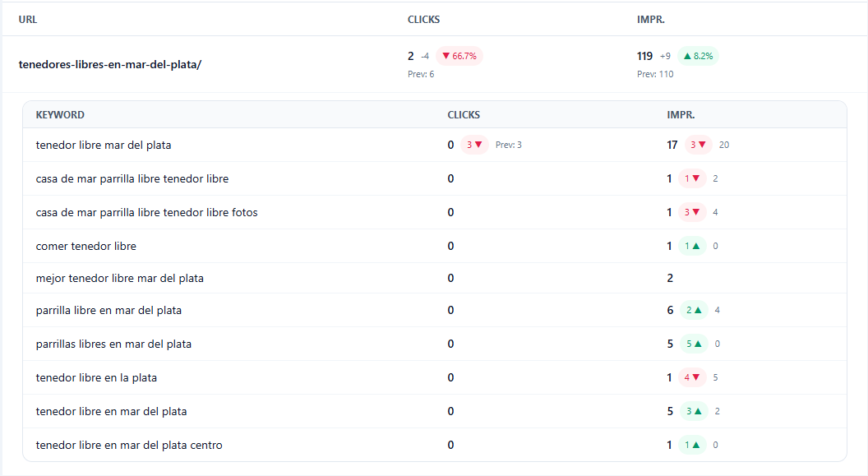Select keyword 'casa de mar parrilla libre tenedor libre'
The image size is (868, 476).
tap(132, 178)
